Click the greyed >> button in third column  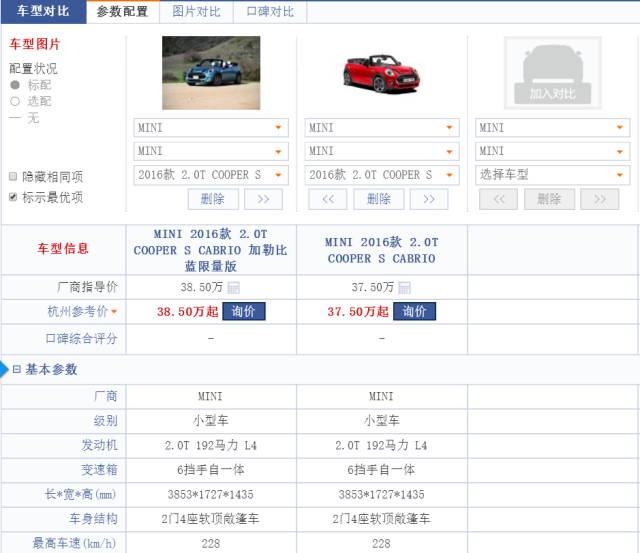[600, 199]
